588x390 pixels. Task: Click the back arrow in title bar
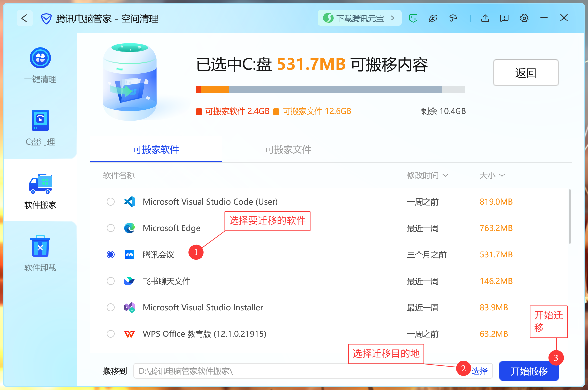point(24,18)
